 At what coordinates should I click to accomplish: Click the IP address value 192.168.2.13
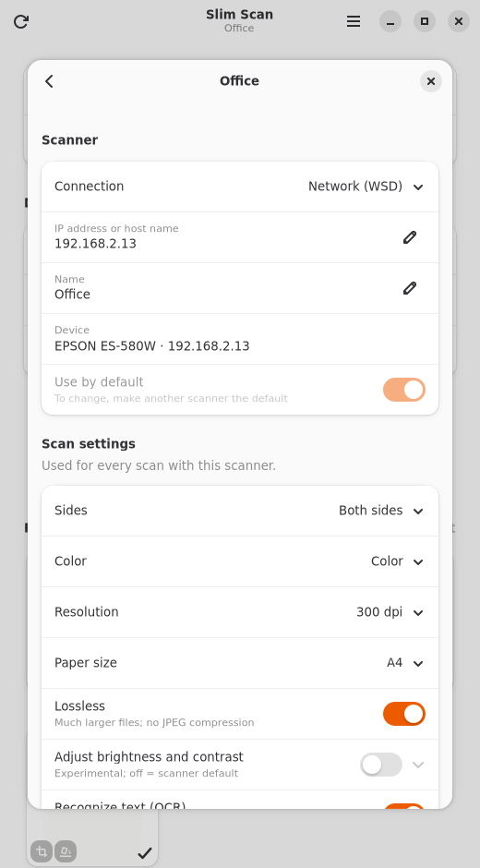95,244
